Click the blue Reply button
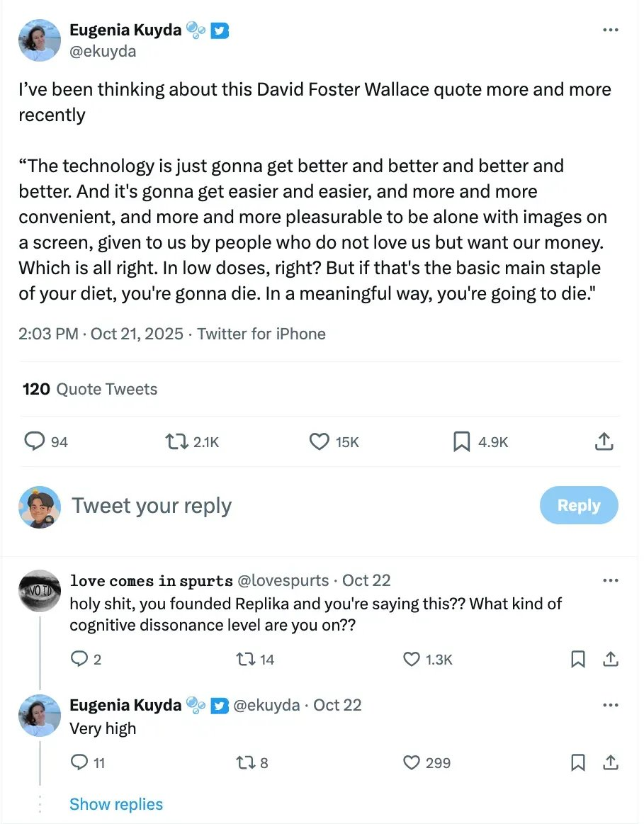This screenshot has height=824, width=644. point(578,505)
